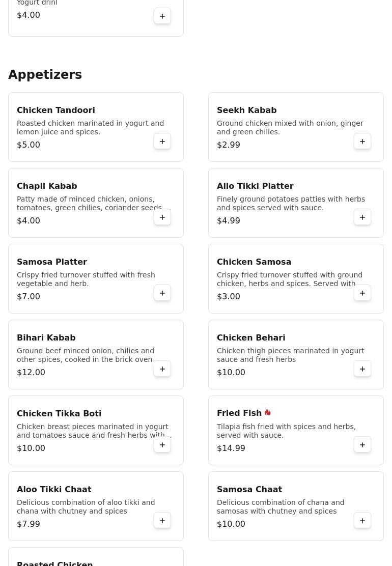Viewport: 392px width, 566px height.
Task: Add Aloo Tikki Chaat to cart
Action: click(162, 521)
